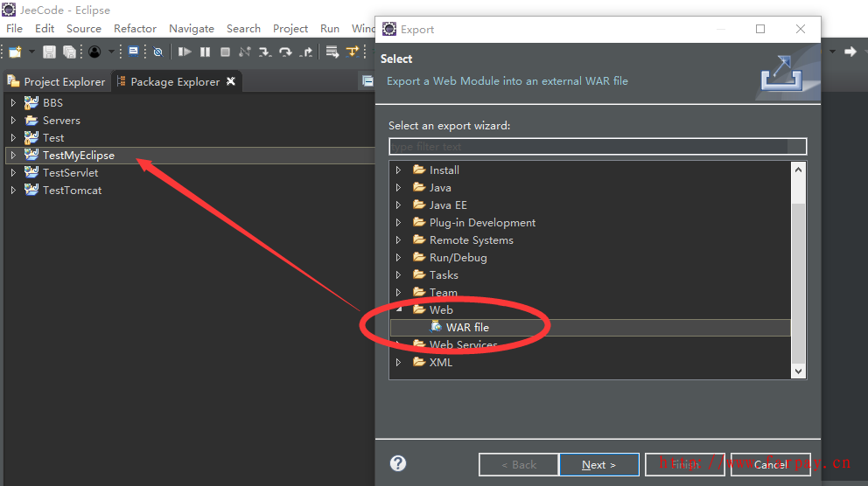868x486 pixels.
Task: Toggle Skip All Breakpoints icon
Action: pos(157,52)
